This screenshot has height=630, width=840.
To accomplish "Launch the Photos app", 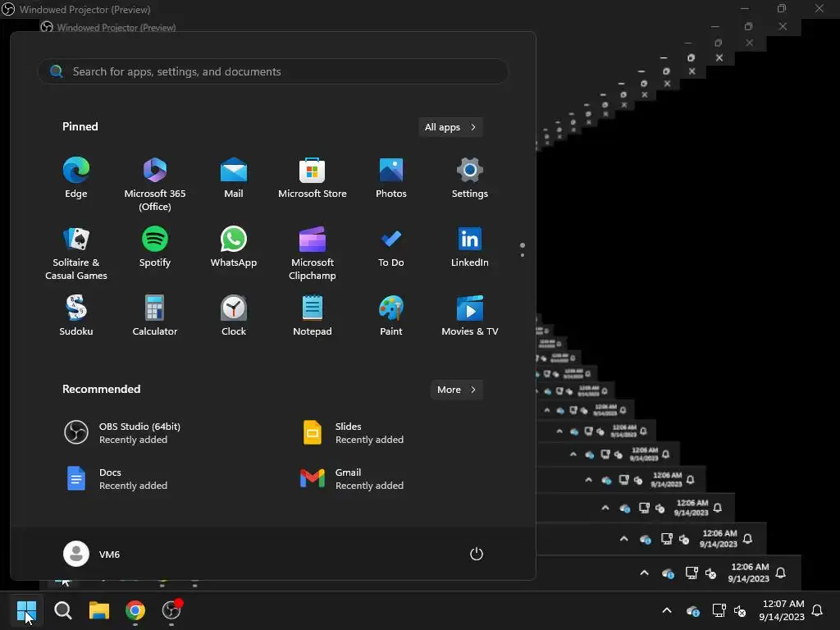I will (391, 178).
